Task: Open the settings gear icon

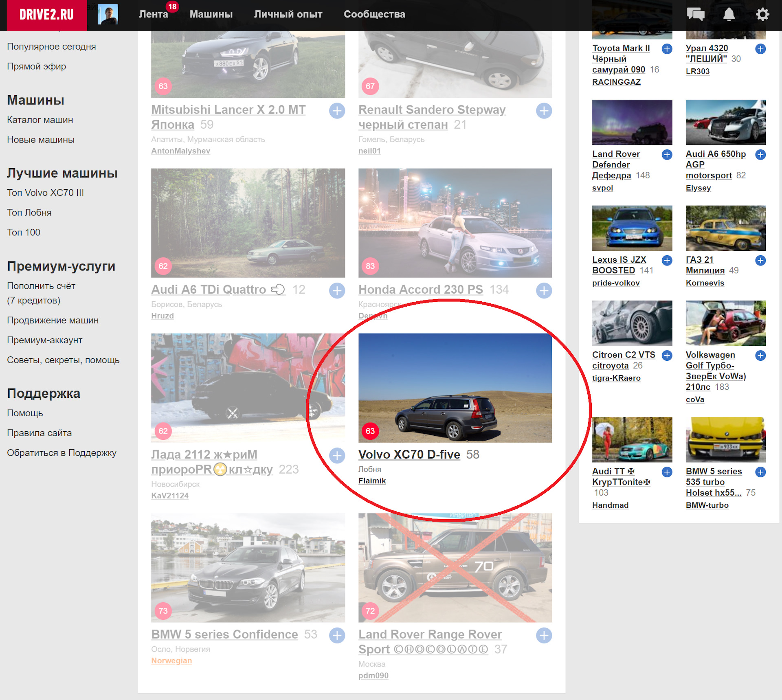Action: 762,15
